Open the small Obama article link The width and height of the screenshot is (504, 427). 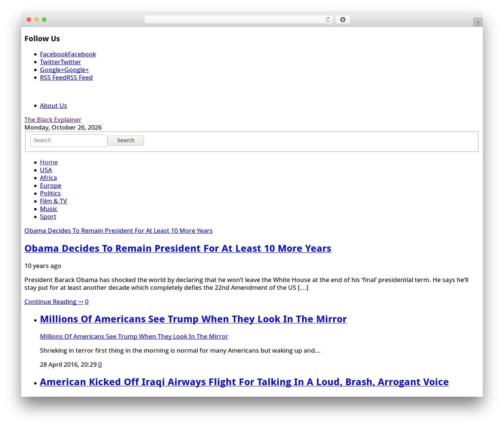pyautogui.click(x=119, y=231)
